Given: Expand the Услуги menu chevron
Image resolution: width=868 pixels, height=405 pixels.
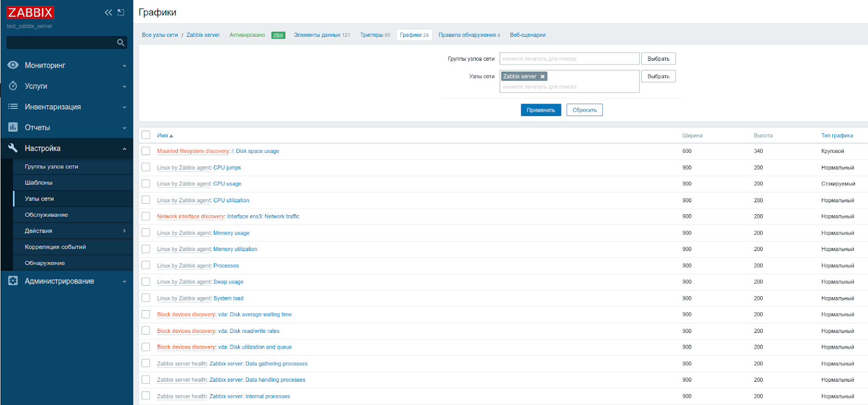Looking at the screenshot, I should click(x=124, y=86).
